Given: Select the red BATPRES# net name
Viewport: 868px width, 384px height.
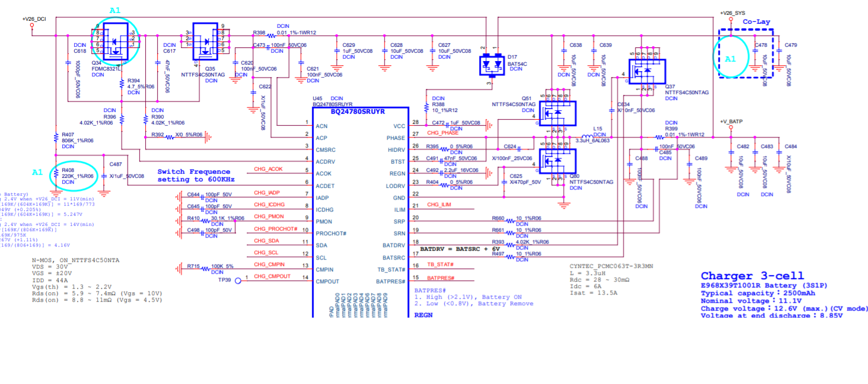Looking at the screenshot, I should [441, 277].
